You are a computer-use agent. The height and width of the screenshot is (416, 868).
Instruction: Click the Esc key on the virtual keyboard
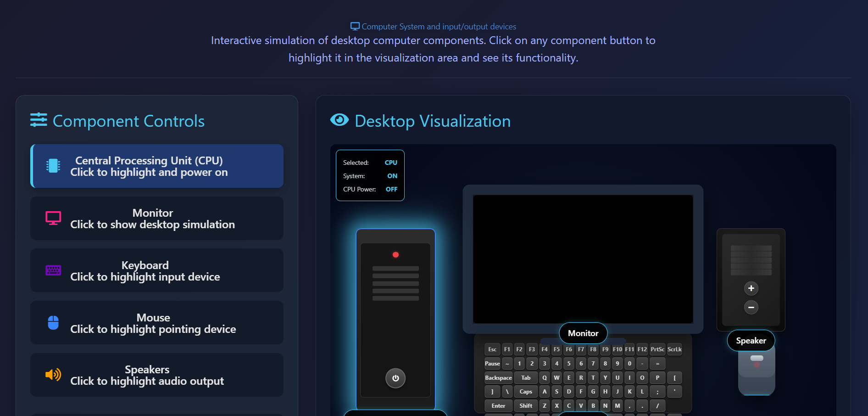(x=492, y=349)
